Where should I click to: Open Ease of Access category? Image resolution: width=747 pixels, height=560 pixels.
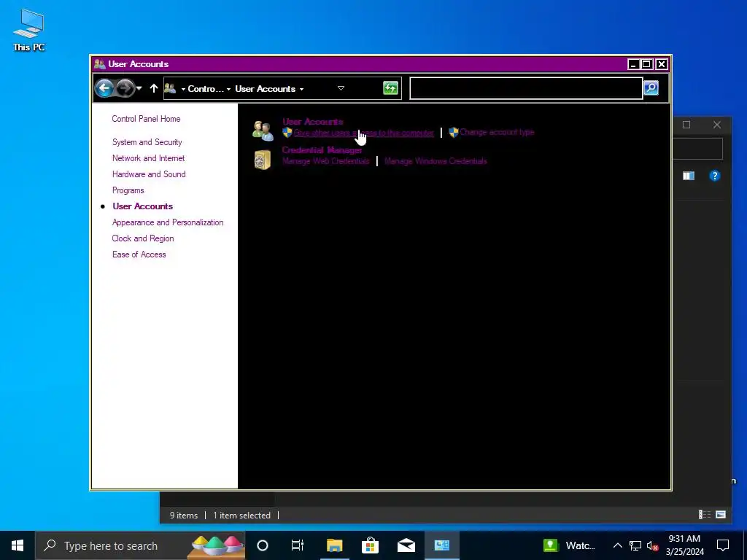(x=139, y=254)
